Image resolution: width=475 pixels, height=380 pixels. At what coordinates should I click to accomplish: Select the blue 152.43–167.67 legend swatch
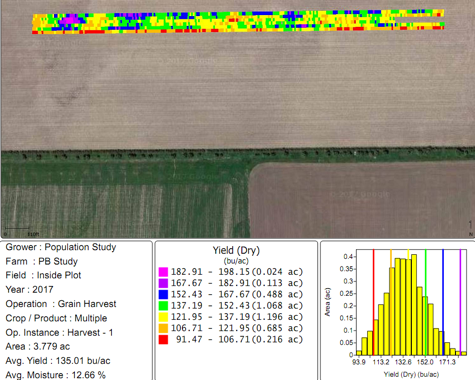click(163, 294)
